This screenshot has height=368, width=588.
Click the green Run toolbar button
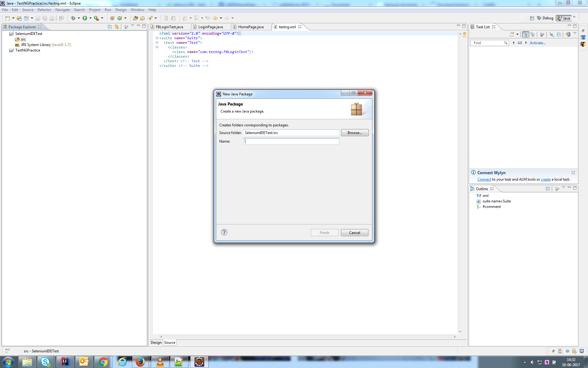(85, 18)
